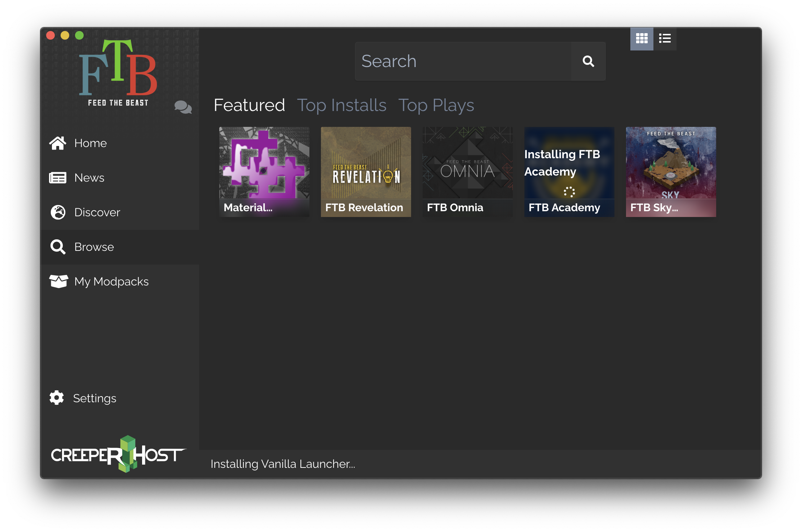
Task: Click the Material modpack card
Action: tap(263, 171)
